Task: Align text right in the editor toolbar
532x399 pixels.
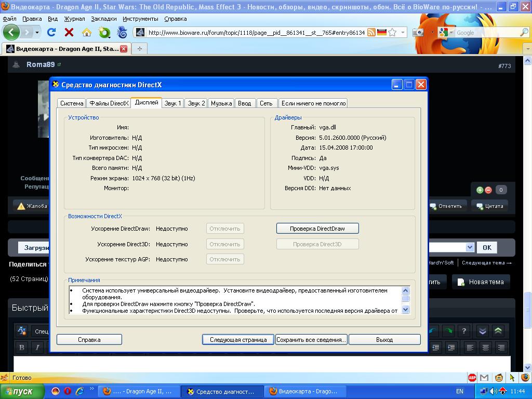Action: pos(501,348)
